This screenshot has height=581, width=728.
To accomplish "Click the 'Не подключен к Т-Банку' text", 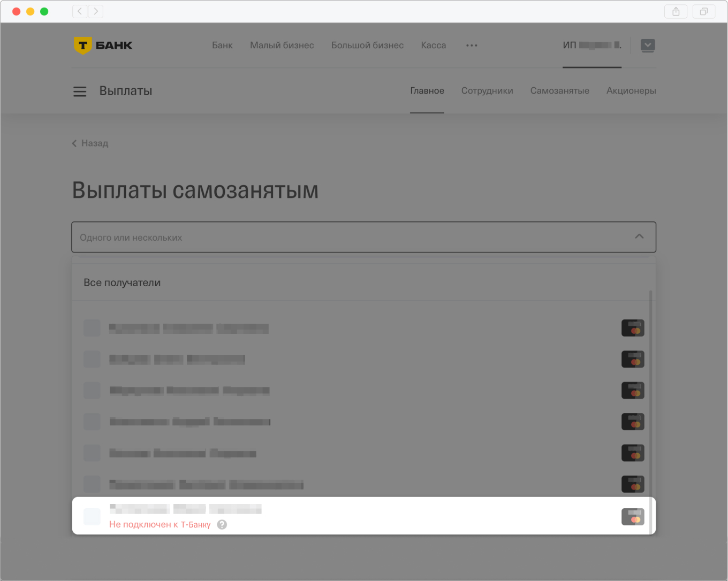I will [160, 524].
